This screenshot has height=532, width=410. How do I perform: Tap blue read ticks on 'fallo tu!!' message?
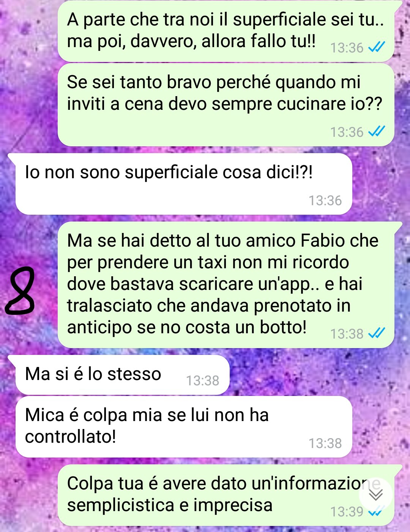377,47
